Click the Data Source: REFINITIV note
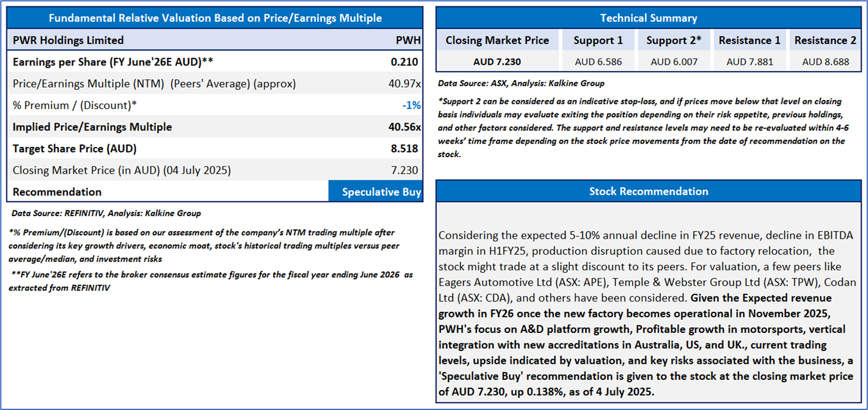 (x=106, y=213)
